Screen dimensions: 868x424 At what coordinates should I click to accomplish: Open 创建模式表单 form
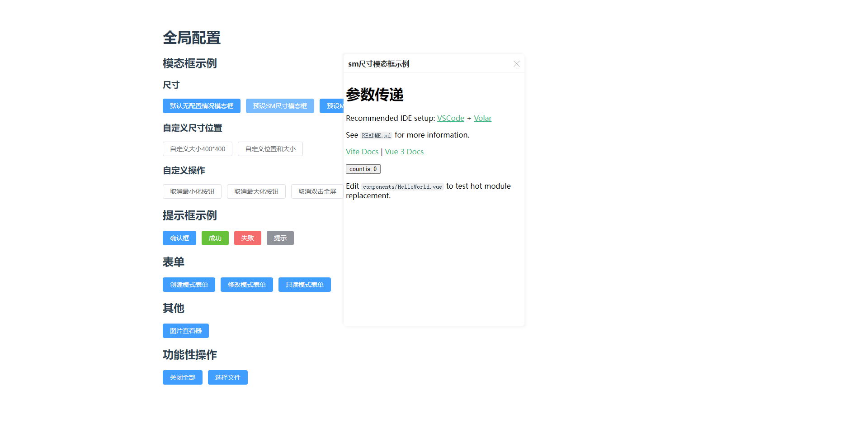coord(189,285)
